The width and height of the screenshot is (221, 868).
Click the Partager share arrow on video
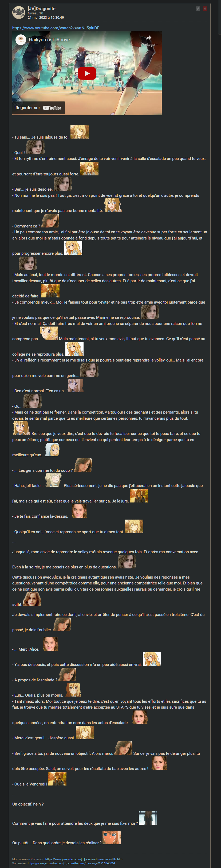pos(148,40)
